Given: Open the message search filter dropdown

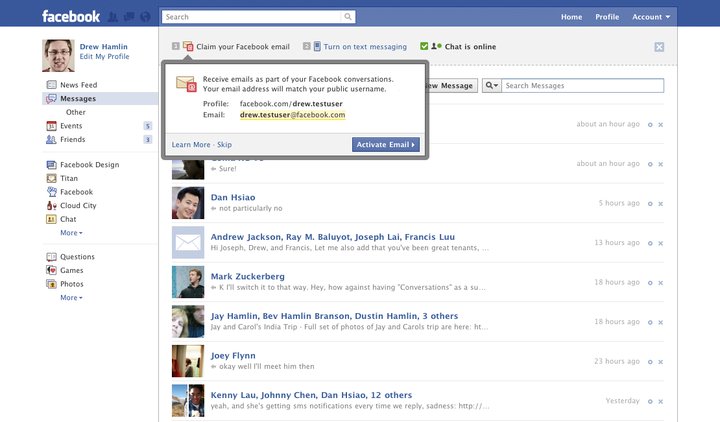Looking at the screenshot, I should (492, 86).
